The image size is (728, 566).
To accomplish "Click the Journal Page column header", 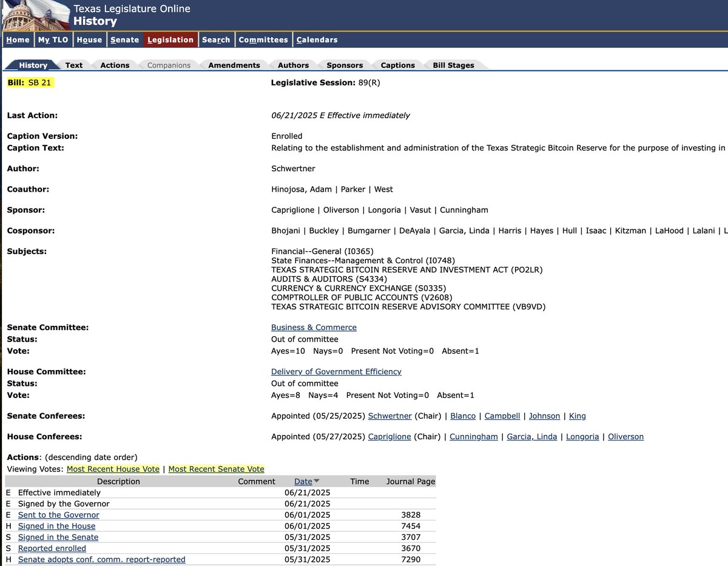I will pos(411,482).
